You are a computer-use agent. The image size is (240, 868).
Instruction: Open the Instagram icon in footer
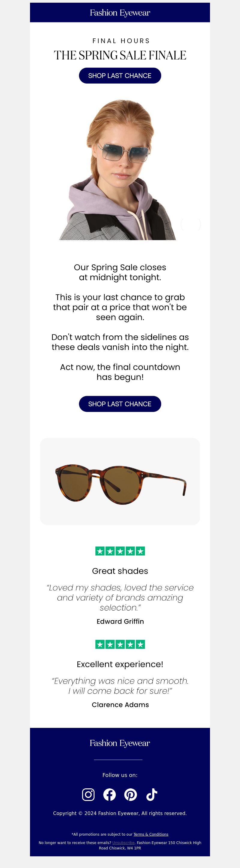[x=88, y=795]
